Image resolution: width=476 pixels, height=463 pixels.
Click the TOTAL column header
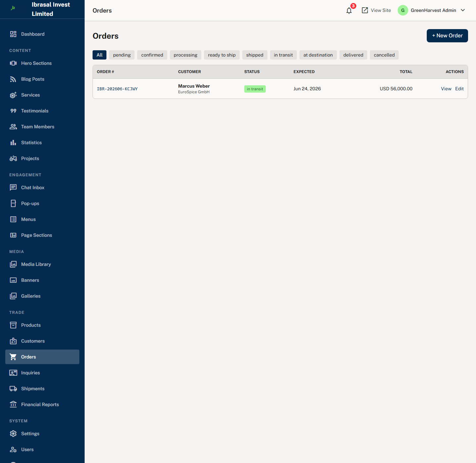(x=406, y=72)
